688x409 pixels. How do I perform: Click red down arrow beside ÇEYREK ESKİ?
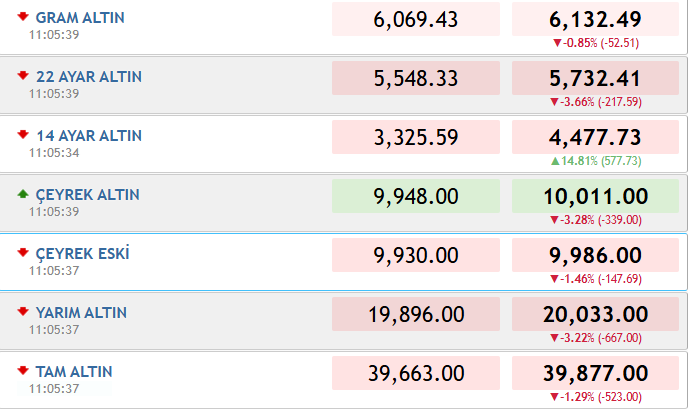[x=23, y=253]
